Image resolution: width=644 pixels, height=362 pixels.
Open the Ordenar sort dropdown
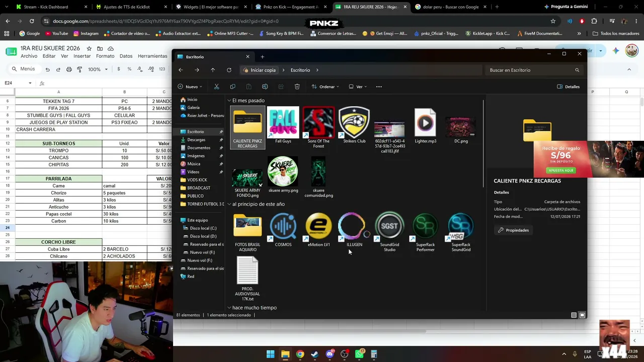325,86
